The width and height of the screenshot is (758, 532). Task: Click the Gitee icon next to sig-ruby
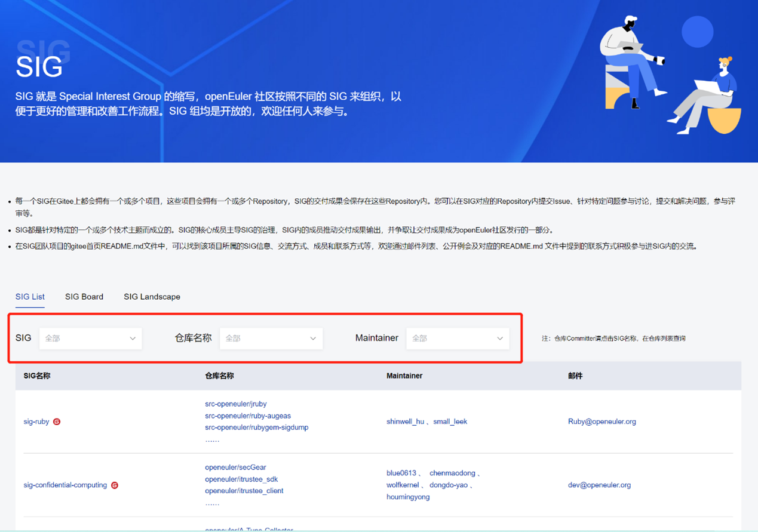pyautogui.click(x=57, y=422)
